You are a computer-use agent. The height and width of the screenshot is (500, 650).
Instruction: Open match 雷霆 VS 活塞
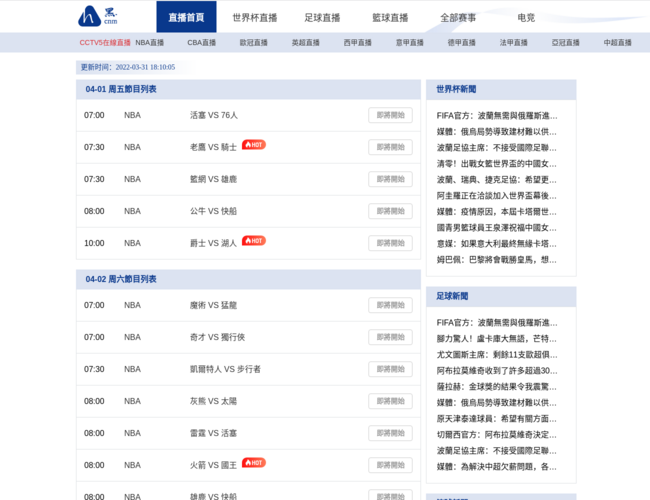(213, 433)
